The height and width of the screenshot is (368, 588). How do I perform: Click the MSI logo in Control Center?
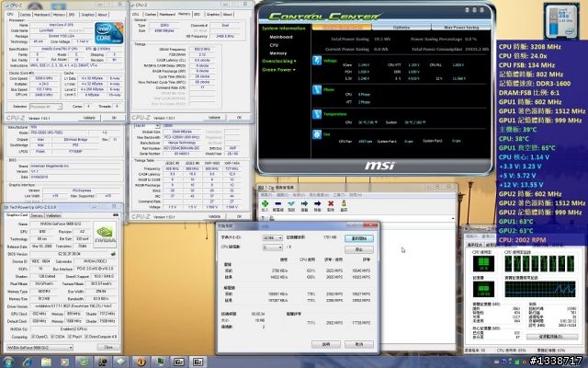point(379,166)
